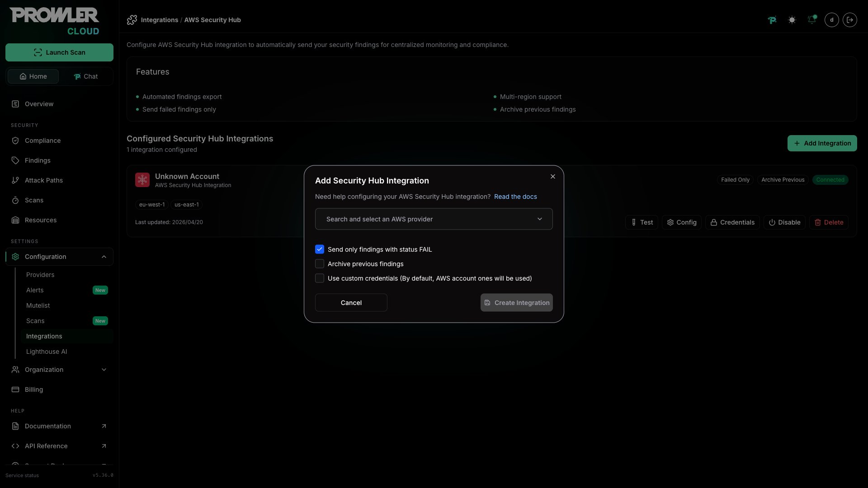Click the Configuration gear icon
The height and width of the screenshot is (488, 868).
pyautogui.click(x=15, y=257)
